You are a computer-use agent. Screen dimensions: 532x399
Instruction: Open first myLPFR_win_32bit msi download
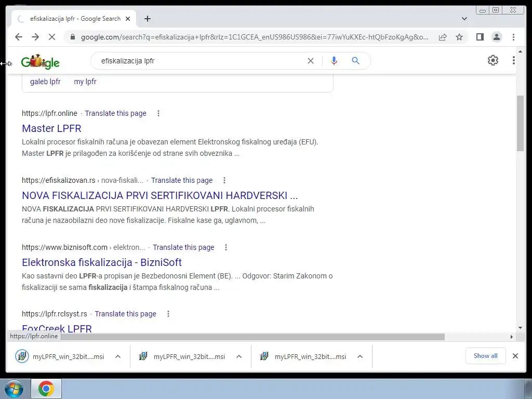click(x=60, y=356)
